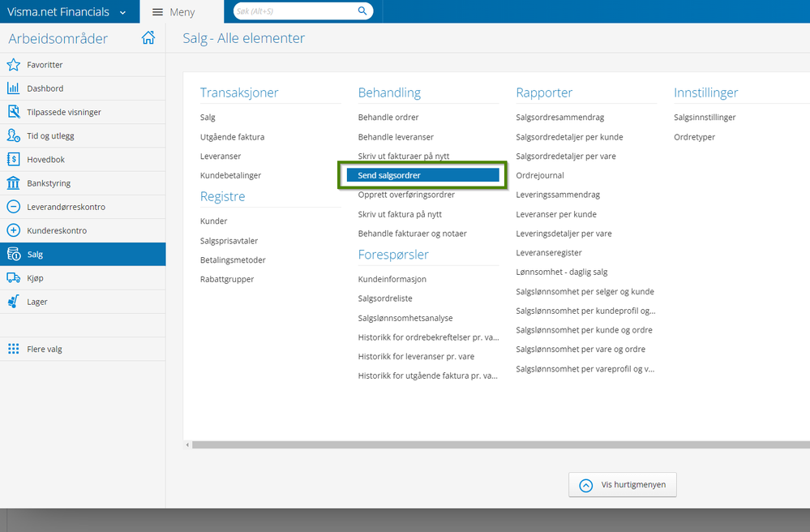Screen dimensions: 810x532
Task: Open Kundebetalinger link
Action: click(230, 176)
